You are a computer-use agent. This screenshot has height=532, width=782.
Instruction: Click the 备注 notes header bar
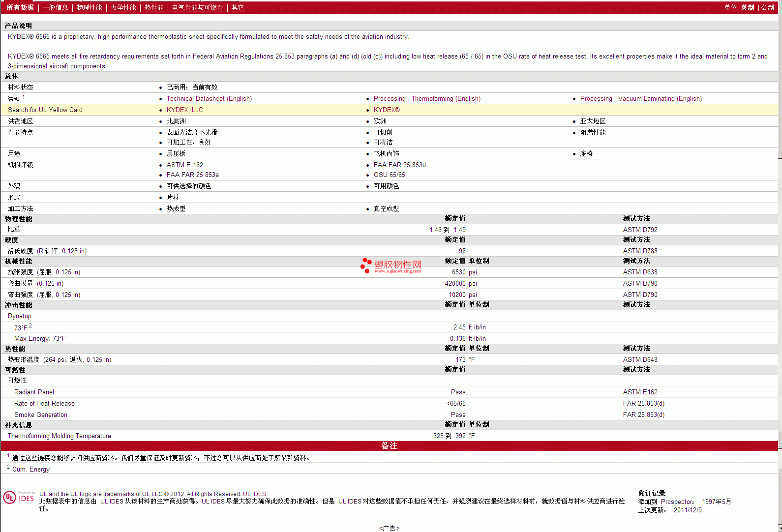(x=389, y=445)
